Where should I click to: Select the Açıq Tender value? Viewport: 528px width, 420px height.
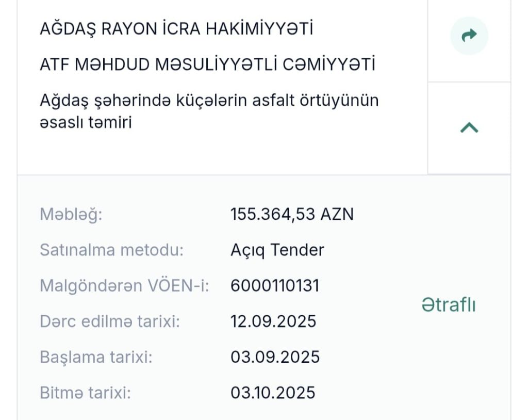pyautogui.click(x=277, y=250)
